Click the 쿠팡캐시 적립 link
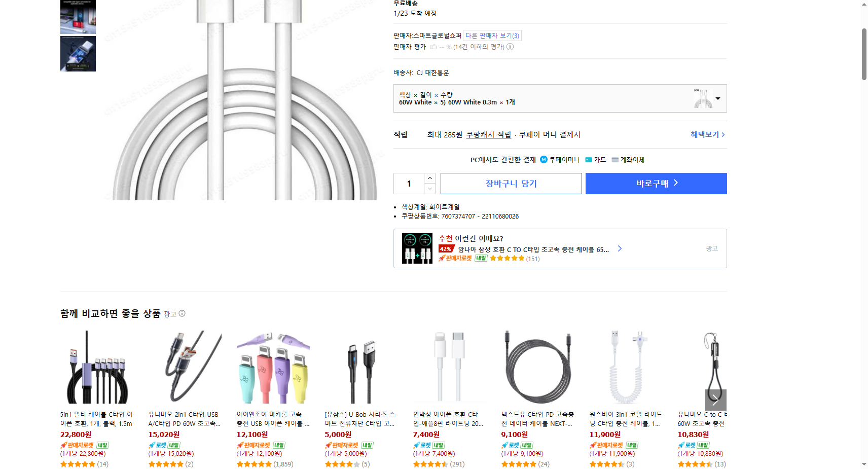This screenshot has width=868, height=469. (x=488, y=134)
